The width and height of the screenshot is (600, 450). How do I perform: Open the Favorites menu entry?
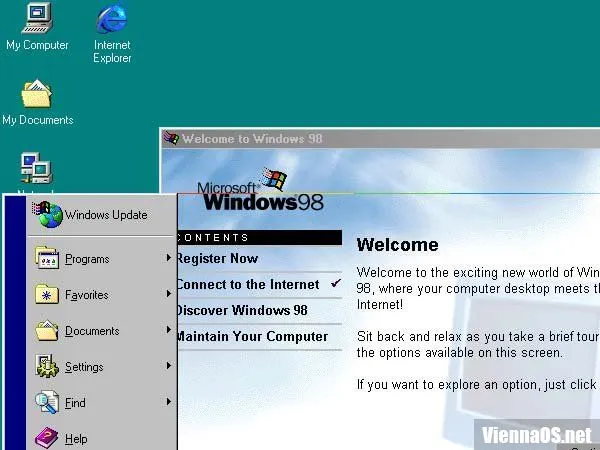pyautogui.click(x=102, y=295)
